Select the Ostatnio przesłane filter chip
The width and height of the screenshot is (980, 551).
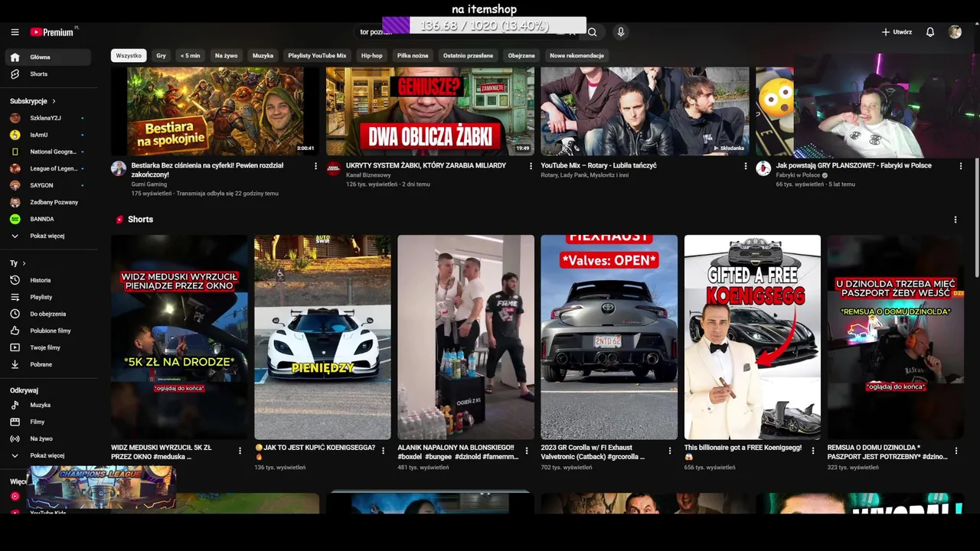[468, 56]
